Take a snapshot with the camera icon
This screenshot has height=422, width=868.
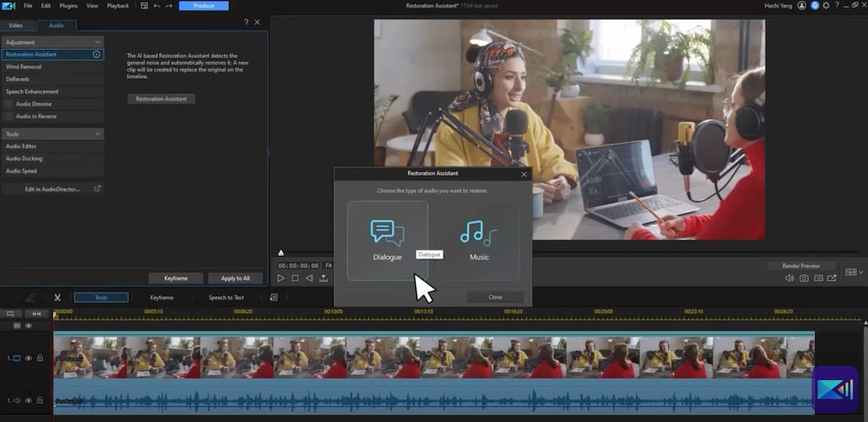click(x=804, y=279)
